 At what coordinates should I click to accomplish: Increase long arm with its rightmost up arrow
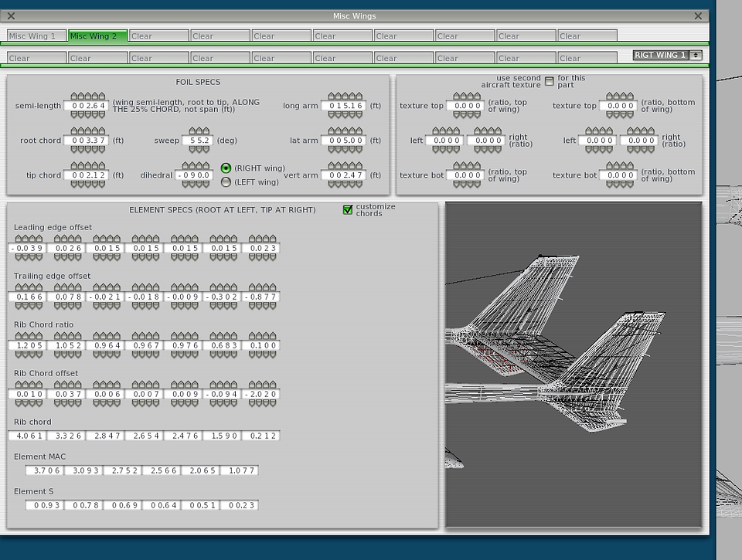(359, 97)
